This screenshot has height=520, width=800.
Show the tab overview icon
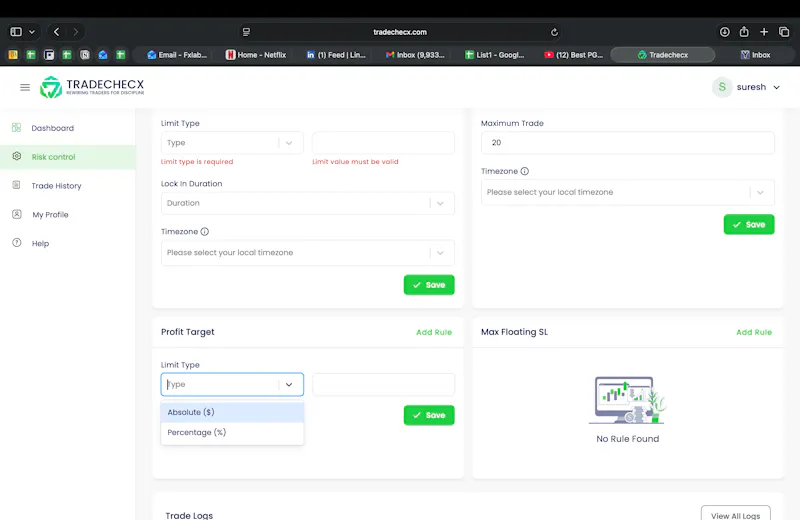[784, 32]
